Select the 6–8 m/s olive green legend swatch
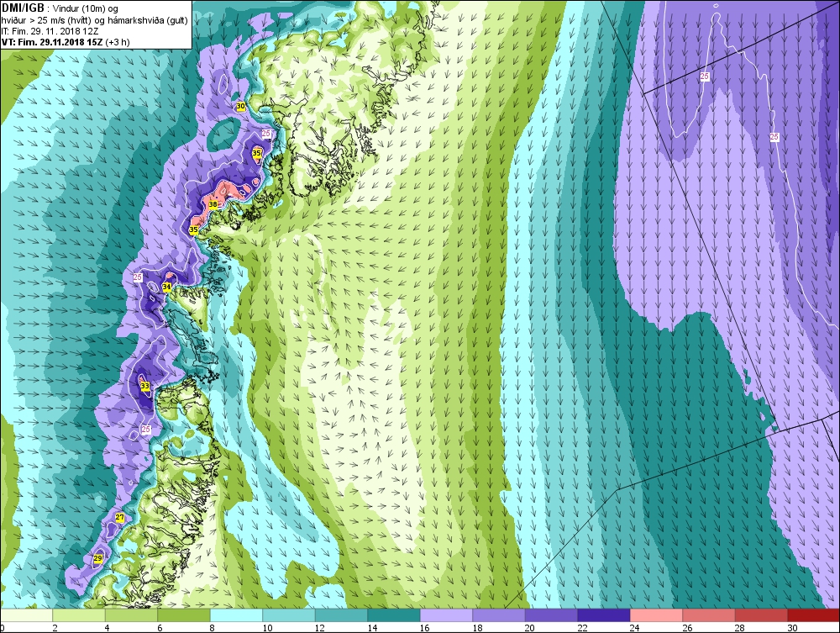Image resolution: width=840 pixels, height=633 pixels. pyautogui.click(x=184, y=615)
